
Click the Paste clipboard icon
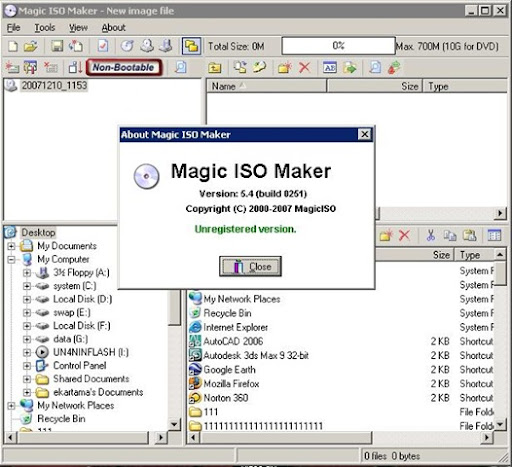click(x=469, y=236)
